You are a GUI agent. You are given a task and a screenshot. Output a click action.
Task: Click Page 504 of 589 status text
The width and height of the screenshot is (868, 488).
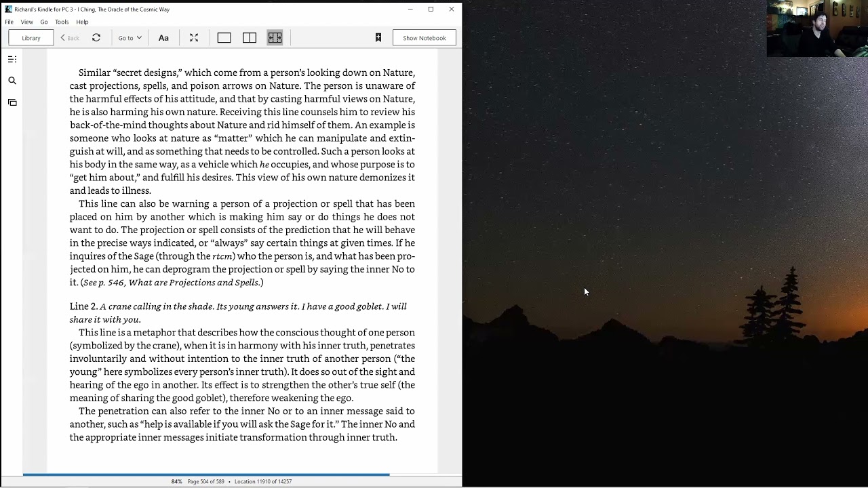point(205,481)
